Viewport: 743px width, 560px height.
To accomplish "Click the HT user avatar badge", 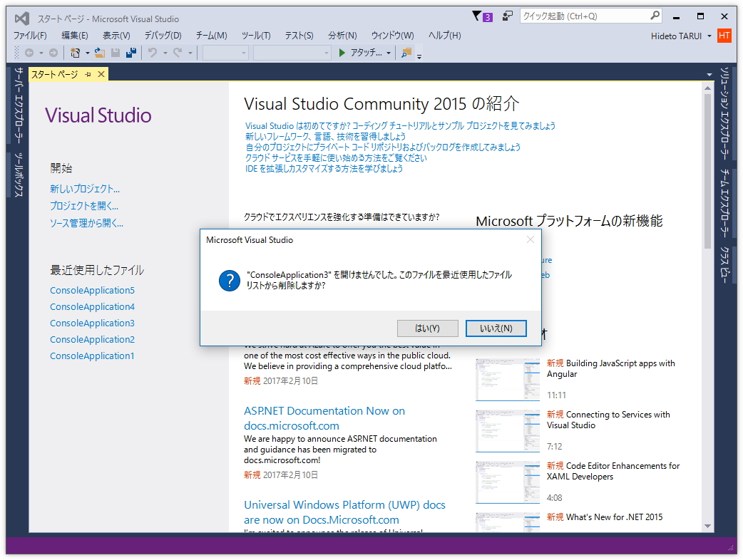I will coord(724,36).
